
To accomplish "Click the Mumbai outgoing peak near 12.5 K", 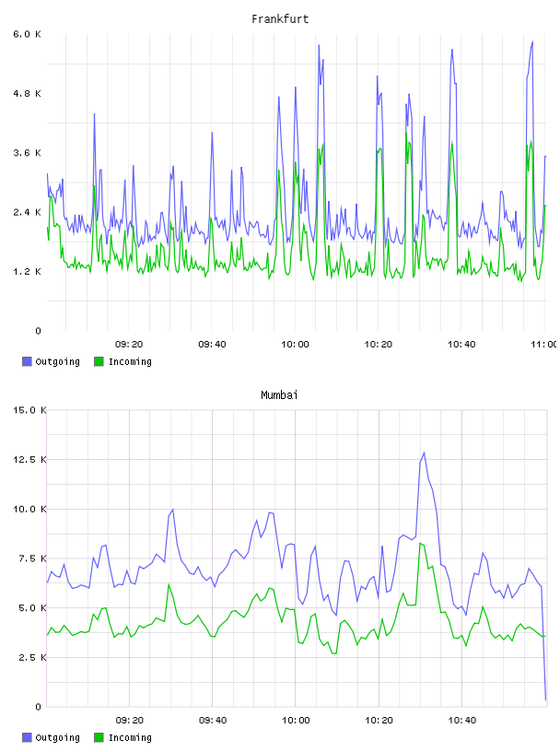I will tap(424, 452).
